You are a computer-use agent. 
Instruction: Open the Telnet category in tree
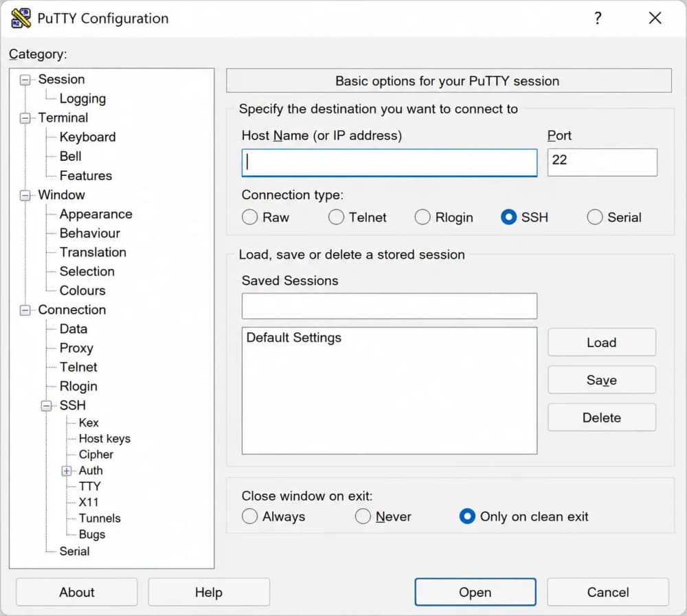click(x=78, y=367)
